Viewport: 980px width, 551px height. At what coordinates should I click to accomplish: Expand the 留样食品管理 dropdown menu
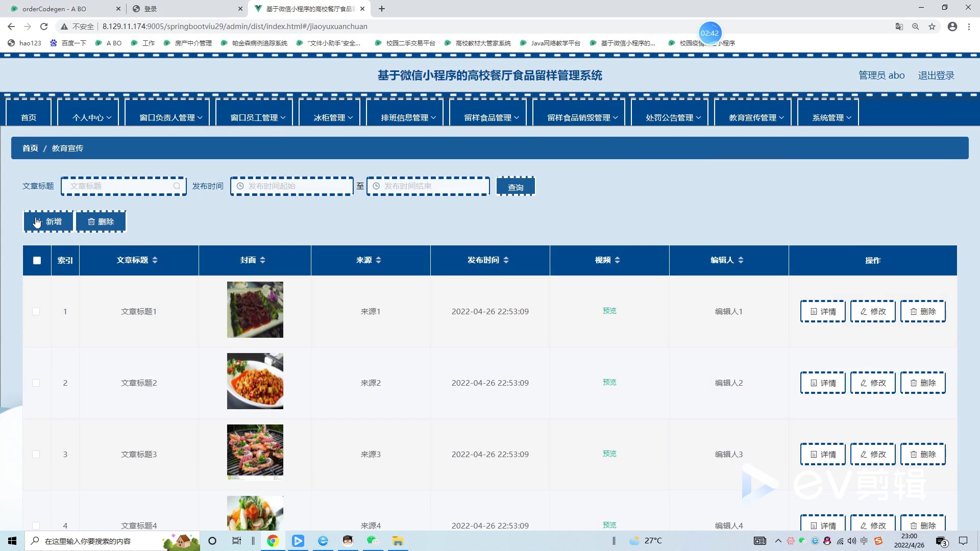coord(491,117)
